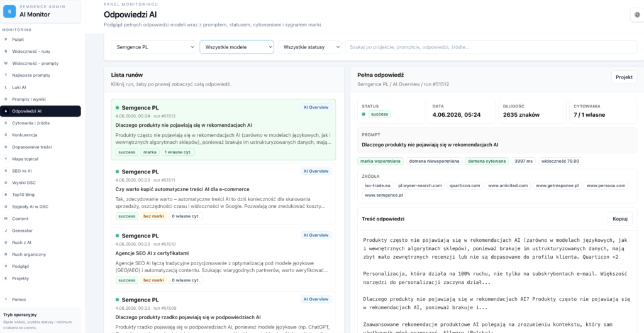Go to SEO vs AI
Screen dimensions: 644x333
click(x=41, y=171)
